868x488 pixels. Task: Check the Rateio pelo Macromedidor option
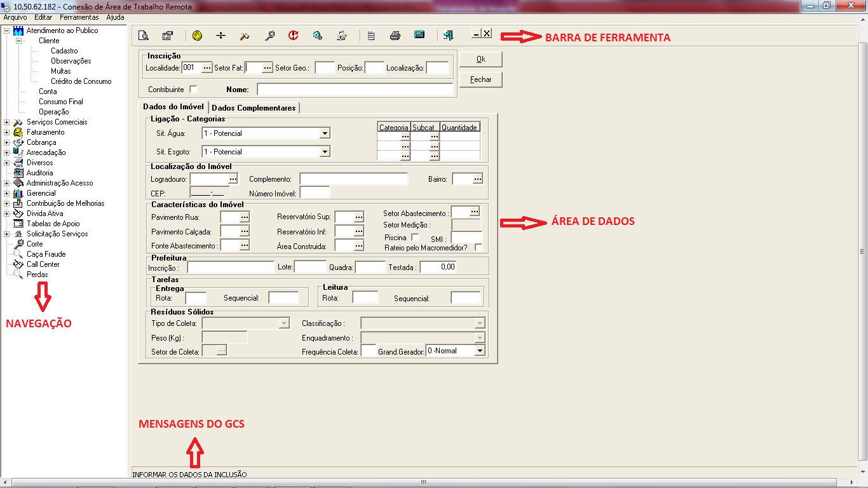(x=478, y=247)
